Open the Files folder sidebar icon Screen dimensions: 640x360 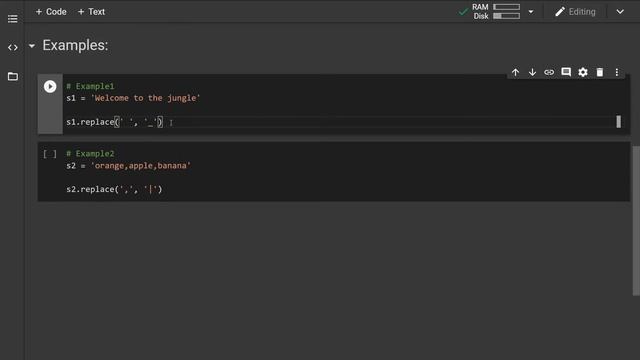pyautogui.click(x=13, y=76)
